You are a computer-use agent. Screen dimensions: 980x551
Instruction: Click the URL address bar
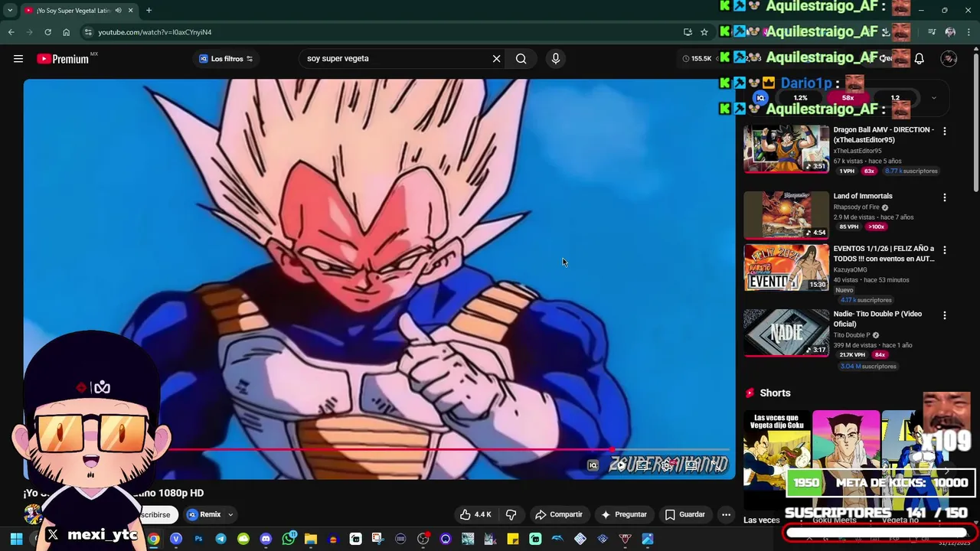tap(383, 32)
